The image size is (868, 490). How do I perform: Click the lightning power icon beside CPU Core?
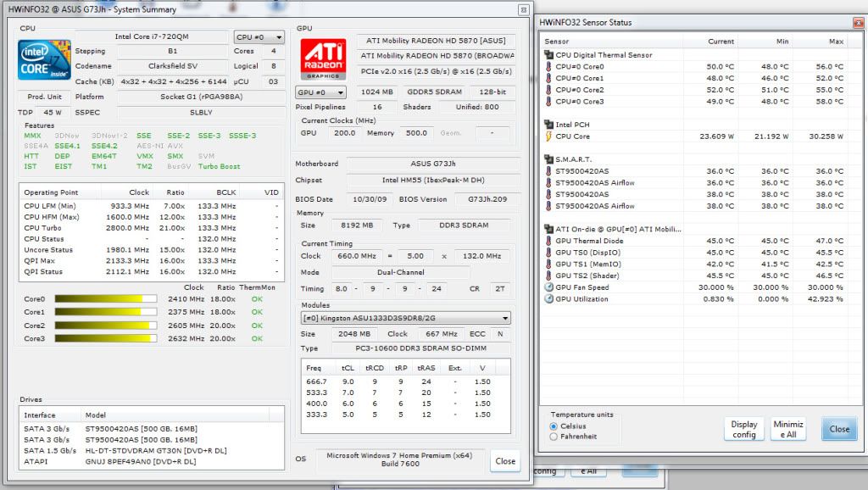pos(548,136)
